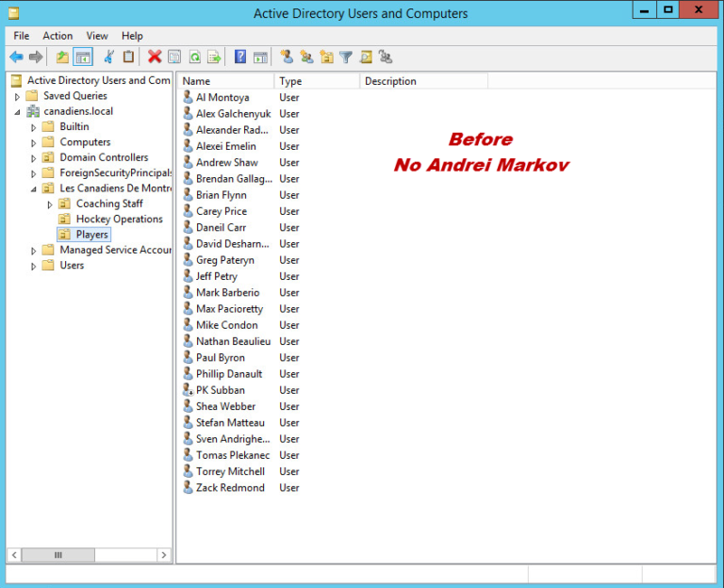Click the tree horizontal scrollbar thumb
This screenshot has height=588, width=724.
click(58, 555)
